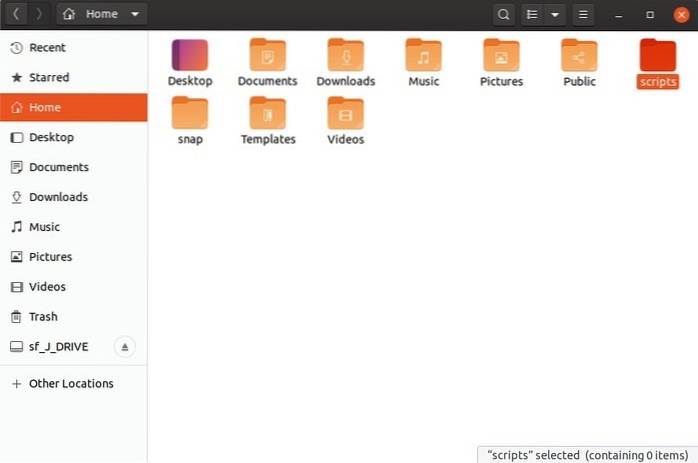The image size is (698, 463).
Task: Open the hamburger main menu
Action: click(584, 15)
